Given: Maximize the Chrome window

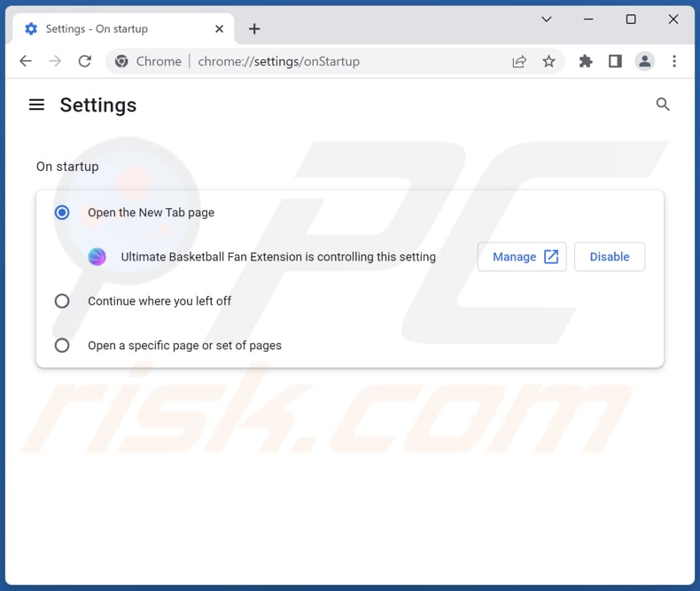Looking at the screenshot, I should [631, 19].
